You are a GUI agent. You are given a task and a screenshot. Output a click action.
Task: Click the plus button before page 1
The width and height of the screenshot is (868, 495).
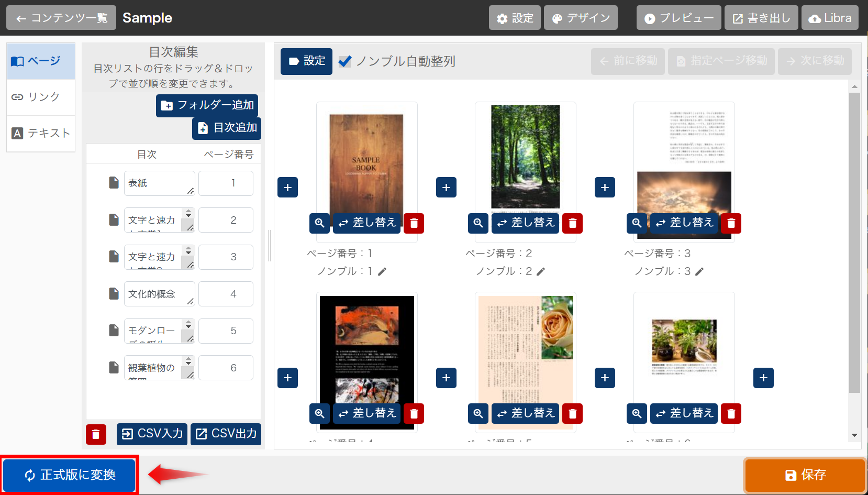click(287, 188)
